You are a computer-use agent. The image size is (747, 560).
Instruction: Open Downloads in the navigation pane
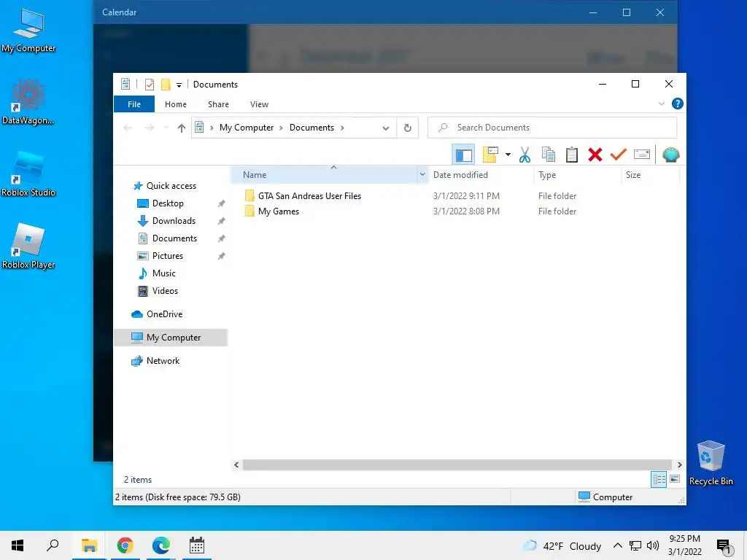pyautogui.click(x=174, y=221)
